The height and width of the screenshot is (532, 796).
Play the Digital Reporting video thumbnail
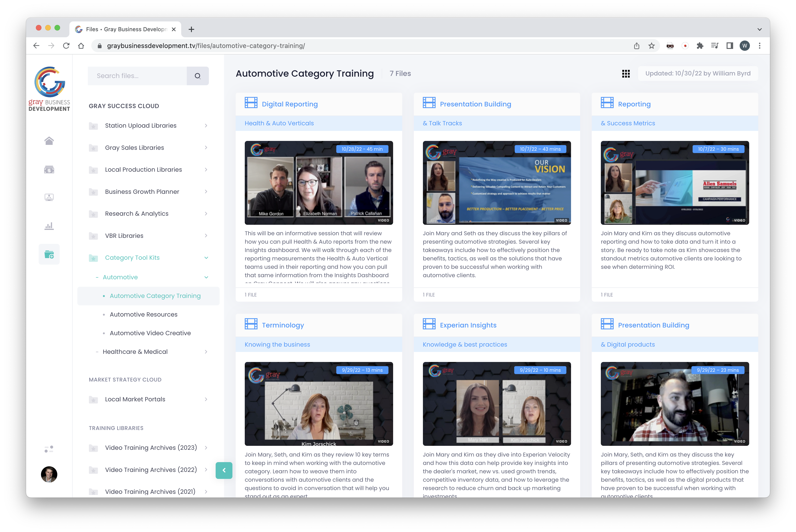[x=319, y=183]
